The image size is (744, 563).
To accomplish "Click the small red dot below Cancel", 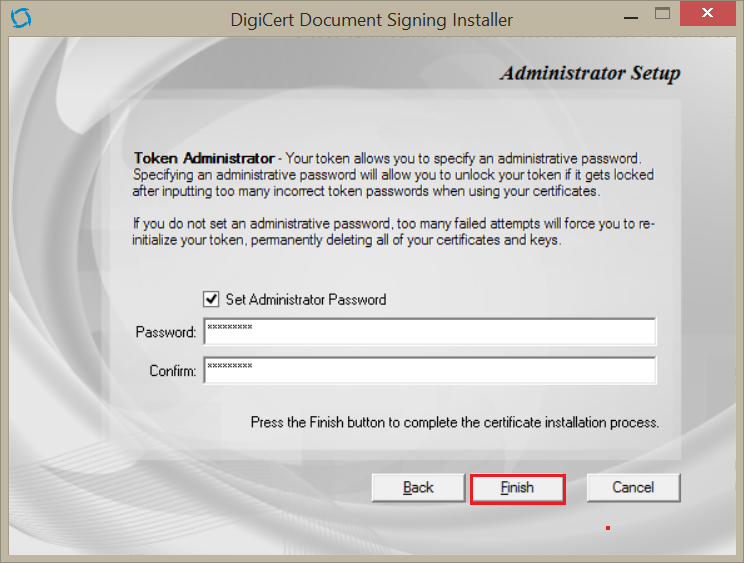I will coord(607,527).
